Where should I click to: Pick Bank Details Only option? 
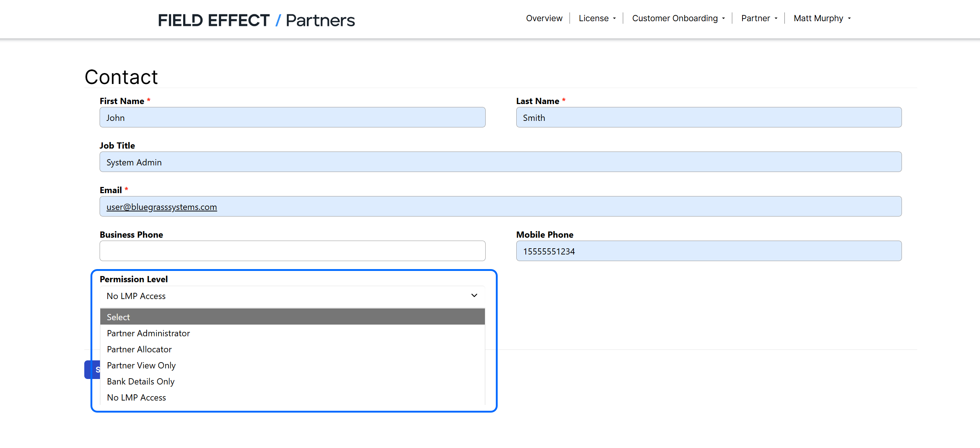[x=141, y=381]
